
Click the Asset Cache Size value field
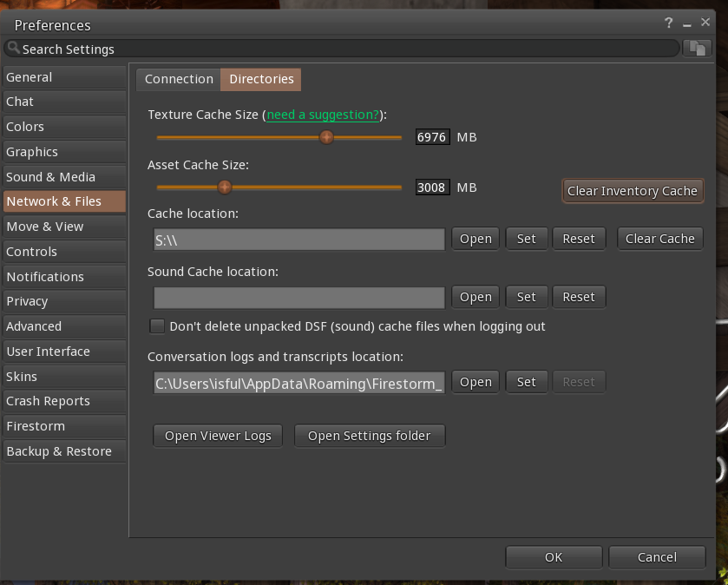[432, 187]
